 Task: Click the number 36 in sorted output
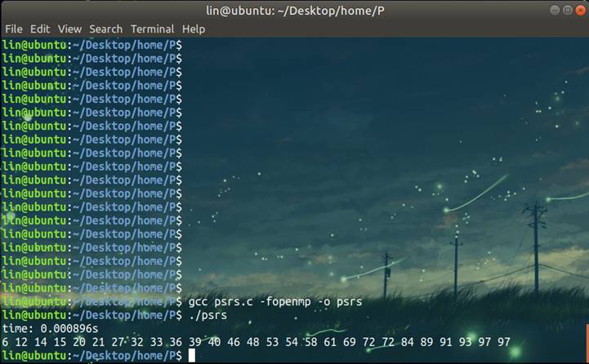(x=176, y=342)
